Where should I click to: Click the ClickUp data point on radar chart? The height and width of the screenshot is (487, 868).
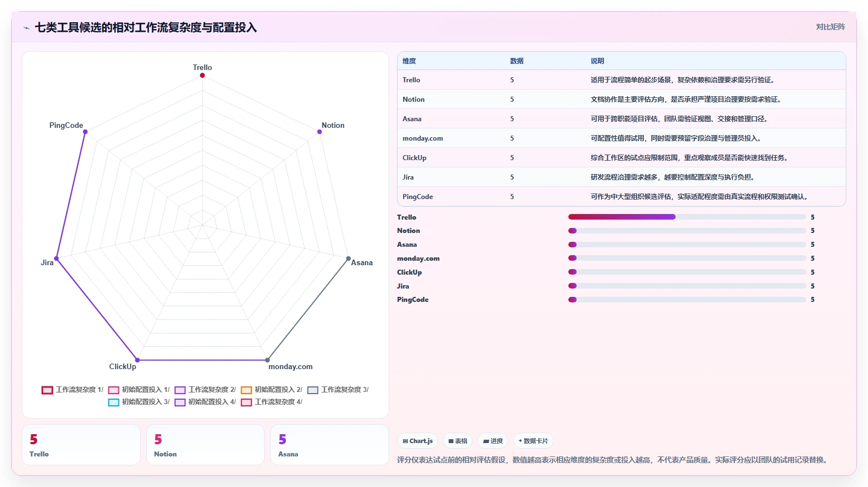137,360
